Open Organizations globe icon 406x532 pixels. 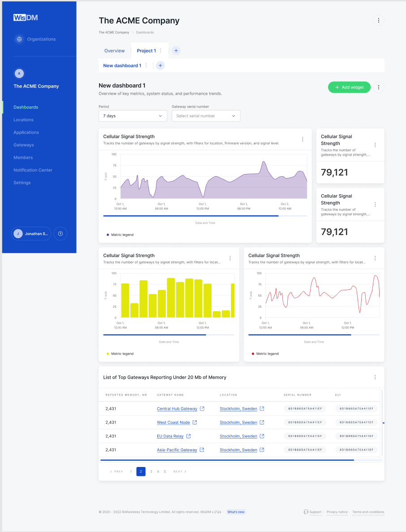click(19, 39)
